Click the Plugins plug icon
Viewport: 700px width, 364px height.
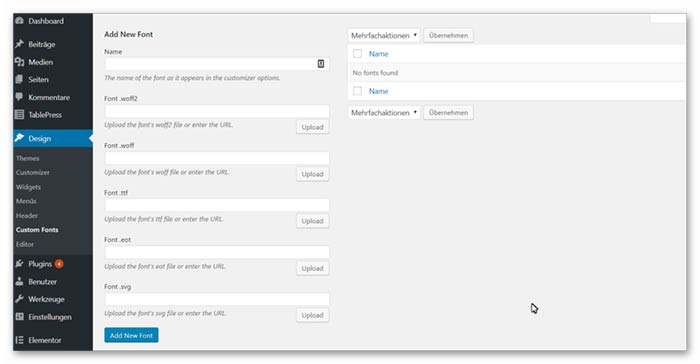pyautogui.click(x=19, y=264)
